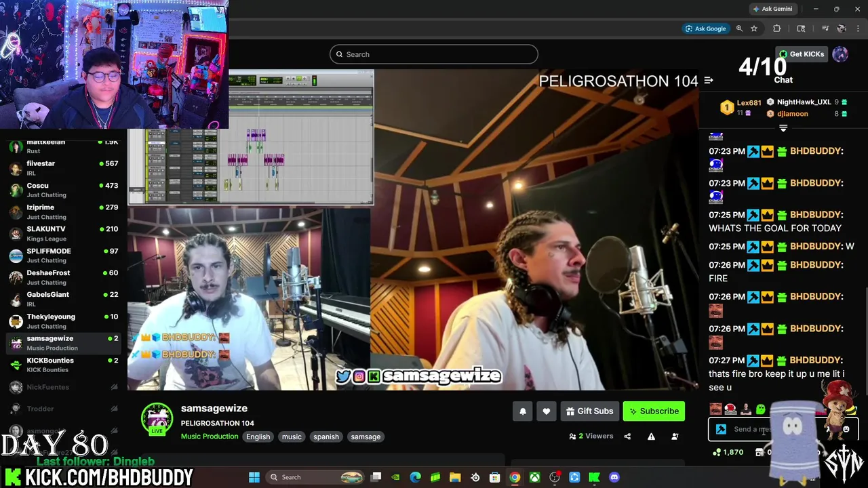Click the Windows taskbar Search field

[x=315, y=477]
